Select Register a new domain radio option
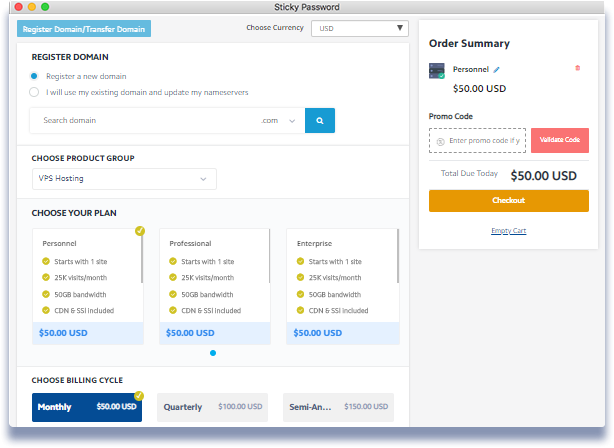Image resolution: width=614 pixels, height=448 pixels. coord(35,76)
